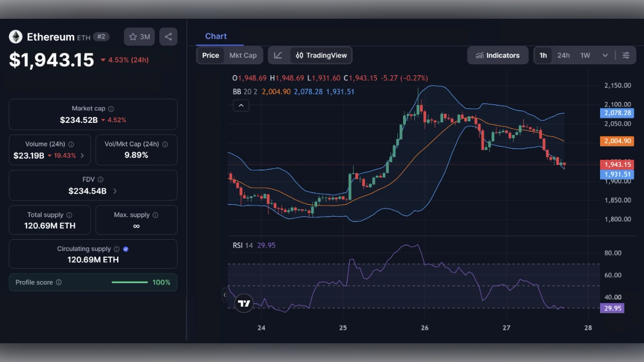Click the Profile score progress bar
Image resolution: width=644 pixels, height=362 pixels.
129,282
